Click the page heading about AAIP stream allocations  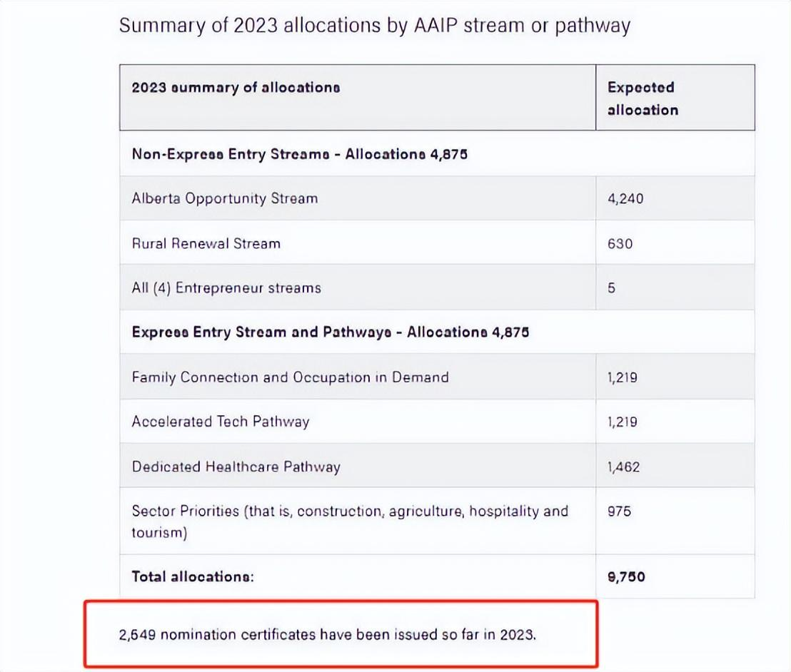374,26
